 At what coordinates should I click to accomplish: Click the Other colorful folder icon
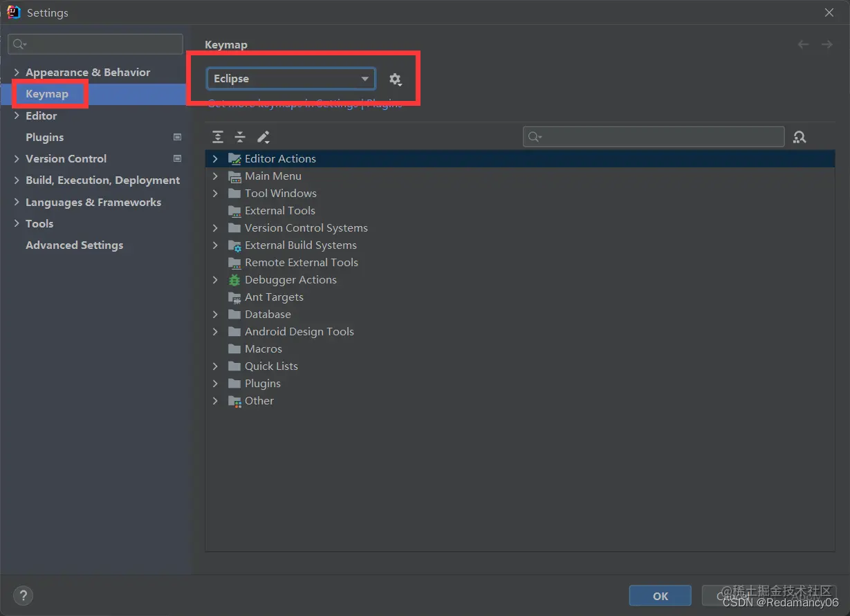click(234, 401)
